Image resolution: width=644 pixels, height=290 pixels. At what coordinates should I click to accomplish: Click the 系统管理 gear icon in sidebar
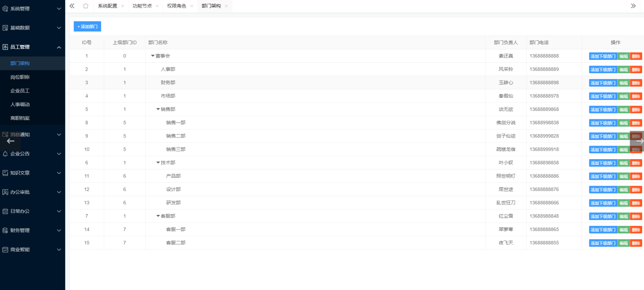click(5, 9)
